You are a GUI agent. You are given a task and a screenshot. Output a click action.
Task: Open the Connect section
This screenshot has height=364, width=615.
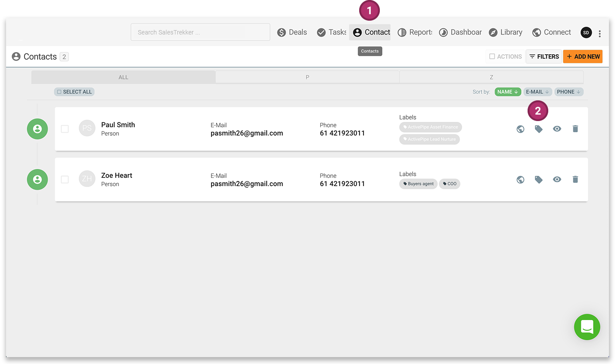[x=552, y=32]
